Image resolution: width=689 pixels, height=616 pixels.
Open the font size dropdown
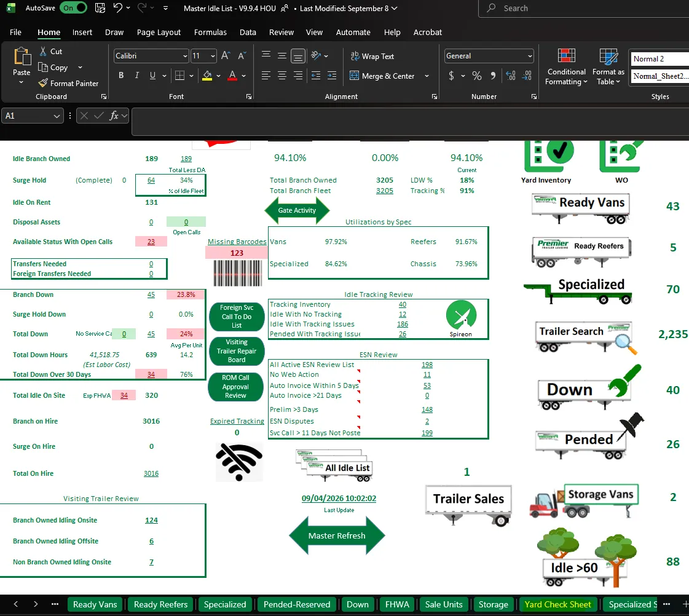[213, 56]
